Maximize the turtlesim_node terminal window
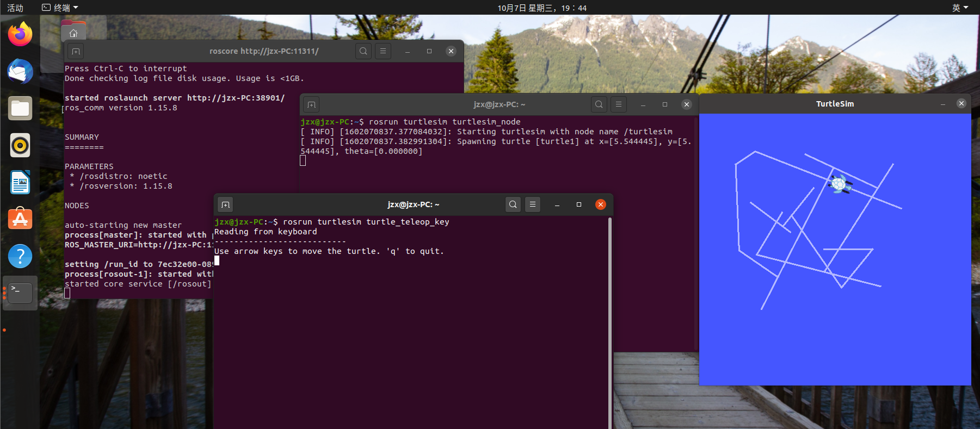This screenshot has height=429, width=980. point(665,104)
